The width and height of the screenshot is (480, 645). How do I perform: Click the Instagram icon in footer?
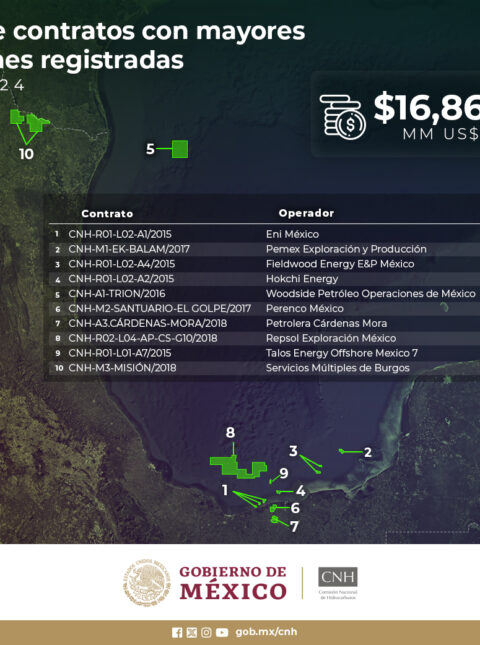206,632
